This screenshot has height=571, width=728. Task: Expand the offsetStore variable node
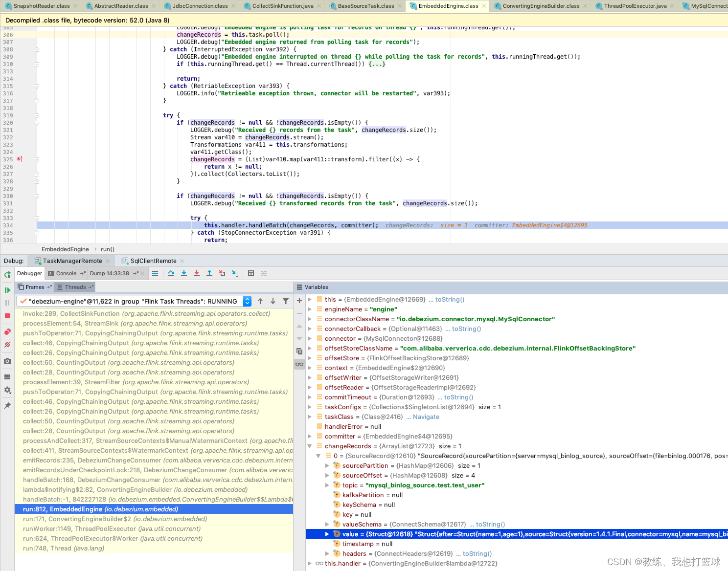click(310, 358)
